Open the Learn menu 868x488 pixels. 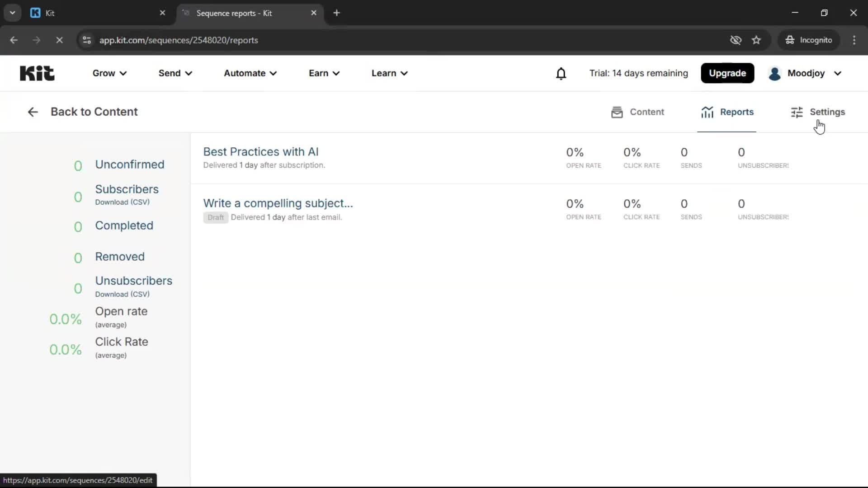(x=389, y=73)
